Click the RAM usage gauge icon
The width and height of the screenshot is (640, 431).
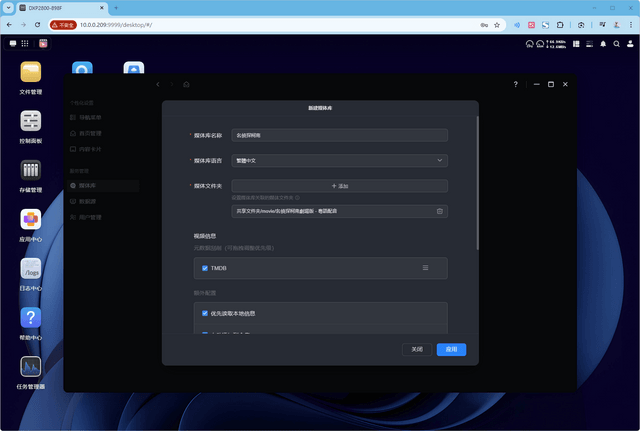[540, 44]
